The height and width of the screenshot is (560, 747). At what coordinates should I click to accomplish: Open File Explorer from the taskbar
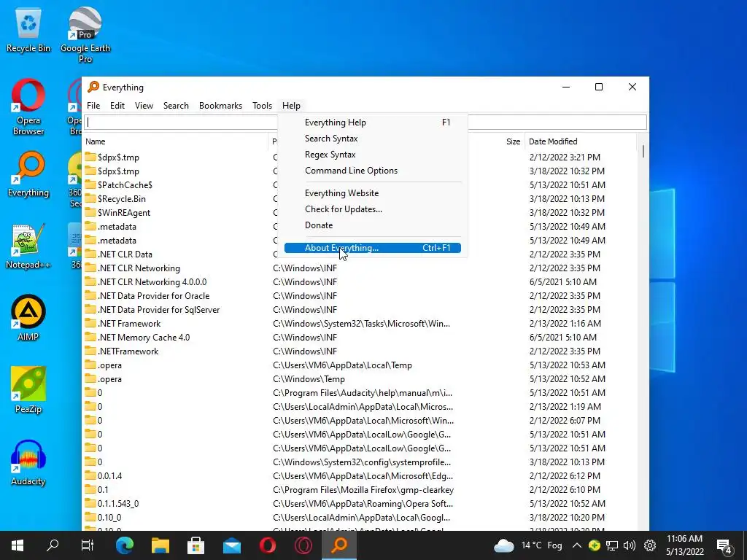coord(160,545)
